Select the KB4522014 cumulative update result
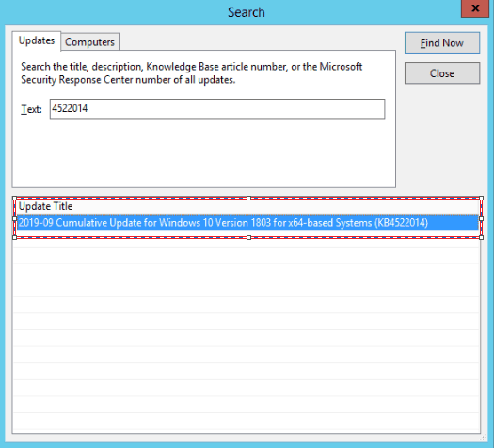 (x=247, y=223)
